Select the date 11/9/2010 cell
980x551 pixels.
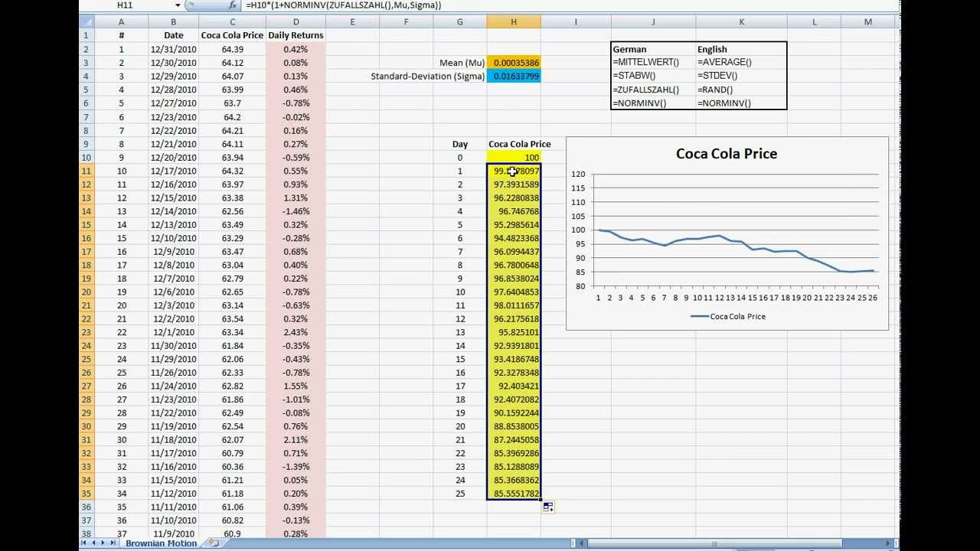(x=173, y=533)
